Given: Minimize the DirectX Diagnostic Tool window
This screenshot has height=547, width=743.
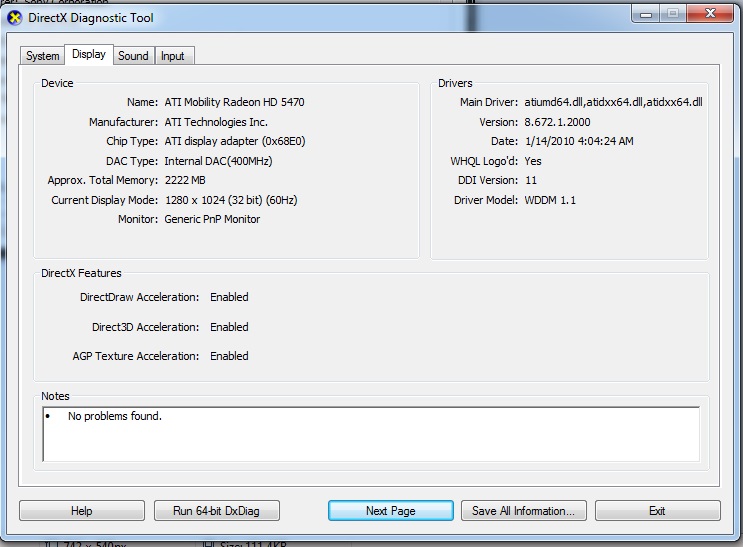Looking at the screenshot, I should point(646,14).
